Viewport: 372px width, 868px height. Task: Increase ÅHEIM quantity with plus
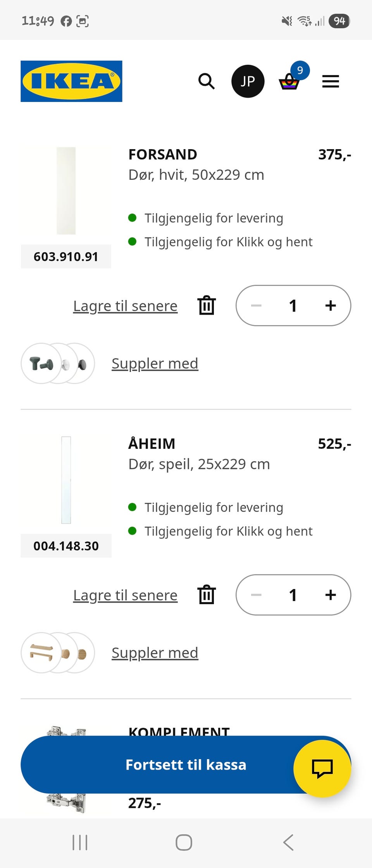(331, 595)
